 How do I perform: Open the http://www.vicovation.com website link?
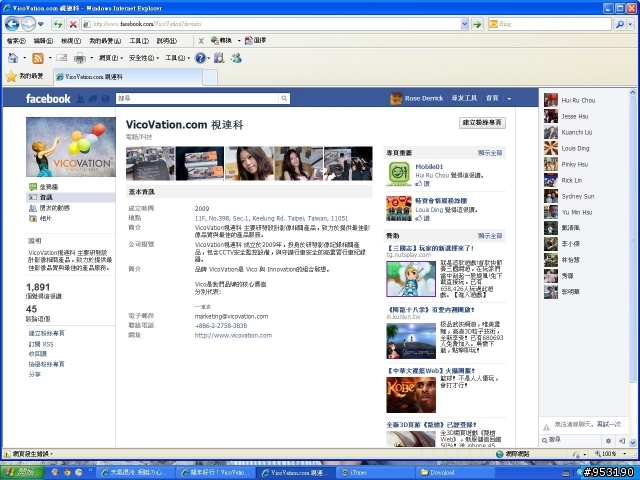click(233, 336)
